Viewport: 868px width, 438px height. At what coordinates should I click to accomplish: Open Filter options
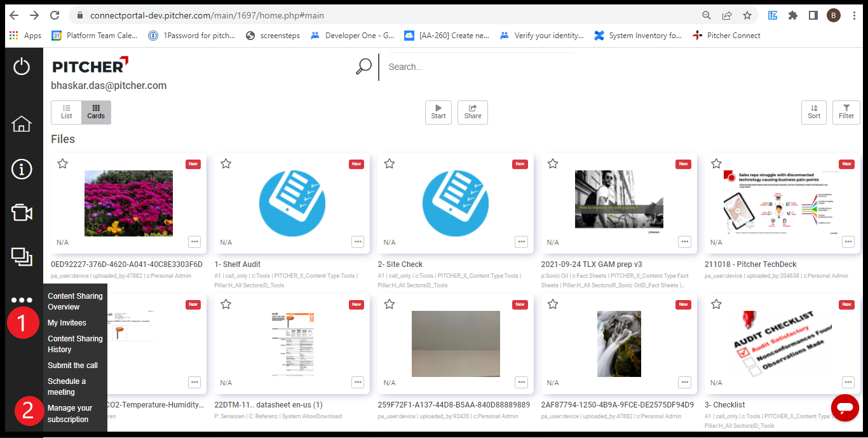[846, 112]
